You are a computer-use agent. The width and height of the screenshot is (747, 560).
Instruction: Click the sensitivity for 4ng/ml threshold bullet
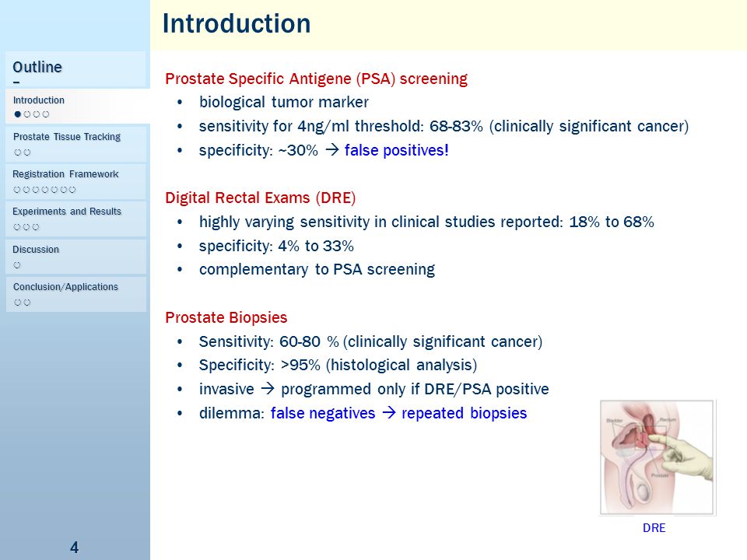(x=444, y=126)
